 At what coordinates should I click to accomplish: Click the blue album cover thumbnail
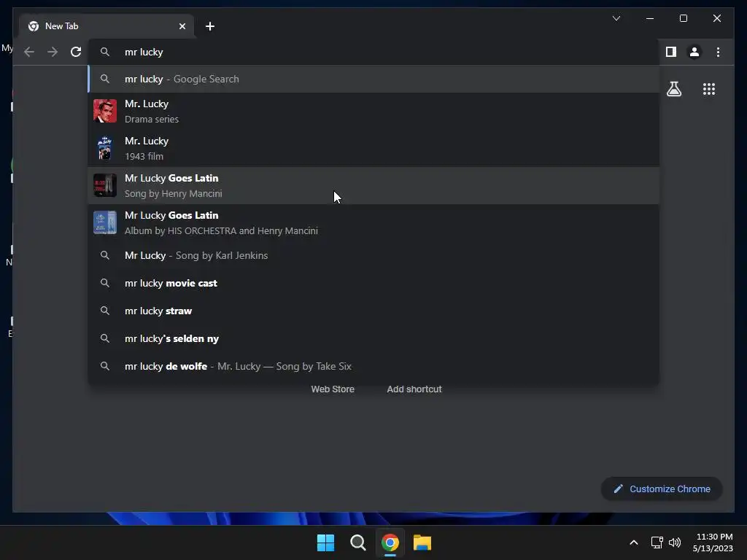pos(105,222)
